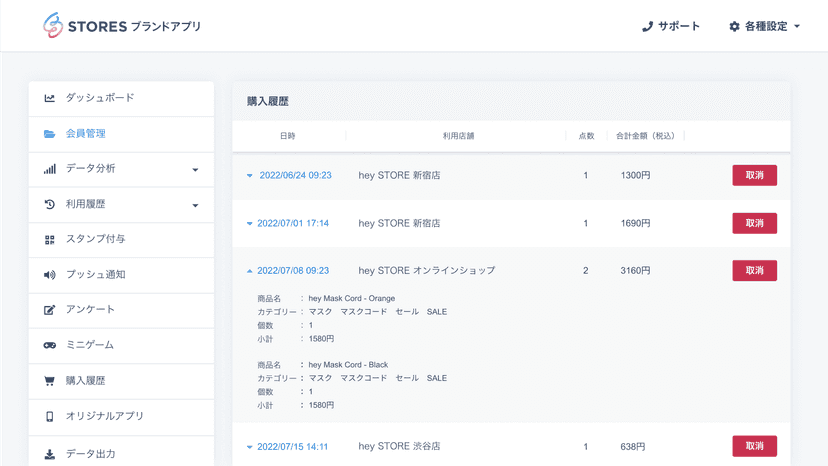Viewport: 828px width, 466px height.
Task: Collapse the 2022/07/08 09:23 purchase details
Action: click(x=250, y=271)
